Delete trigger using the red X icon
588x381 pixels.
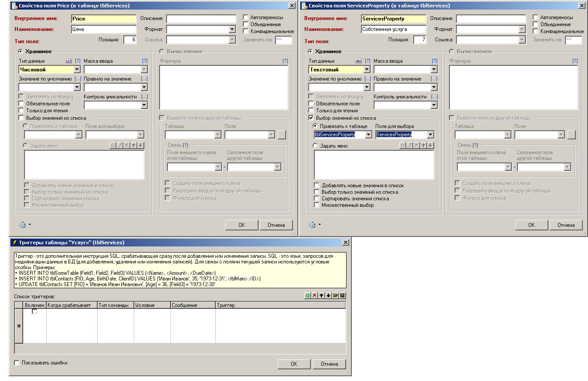click(315, 296)
